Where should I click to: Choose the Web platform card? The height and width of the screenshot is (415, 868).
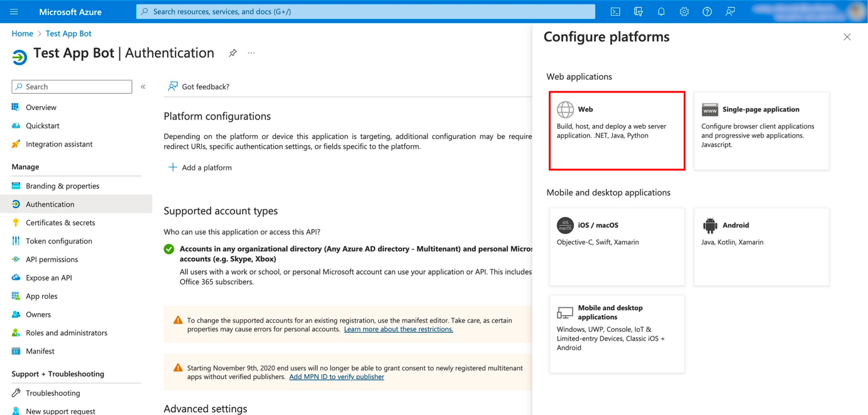[x=617, y=131]
